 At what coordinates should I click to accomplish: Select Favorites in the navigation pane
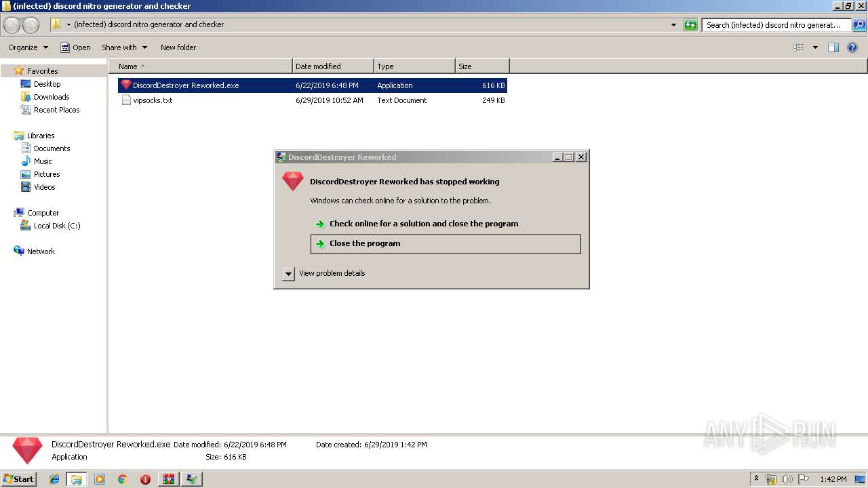coord(42,71)
